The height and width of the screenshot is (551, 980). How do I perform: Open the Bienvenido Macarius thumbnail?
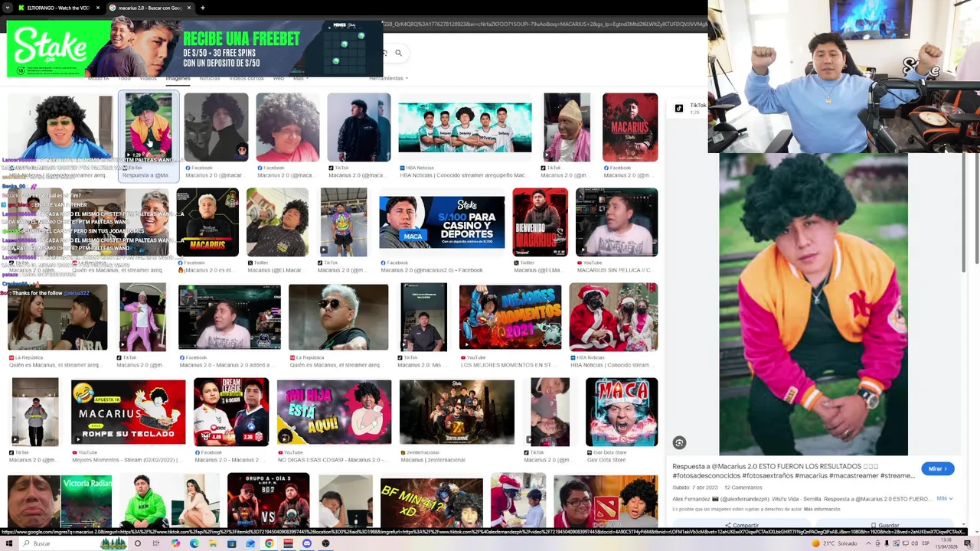point(540,222)
